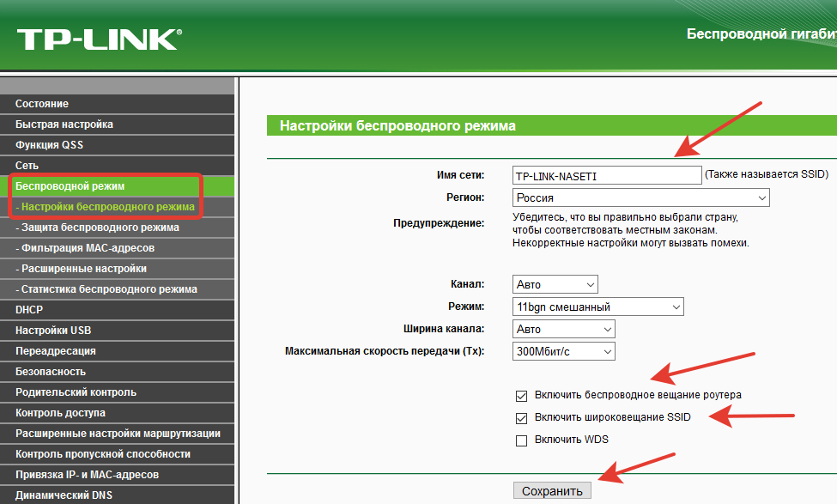
Task: Click the Сохранить button
Action: point(552,491)
